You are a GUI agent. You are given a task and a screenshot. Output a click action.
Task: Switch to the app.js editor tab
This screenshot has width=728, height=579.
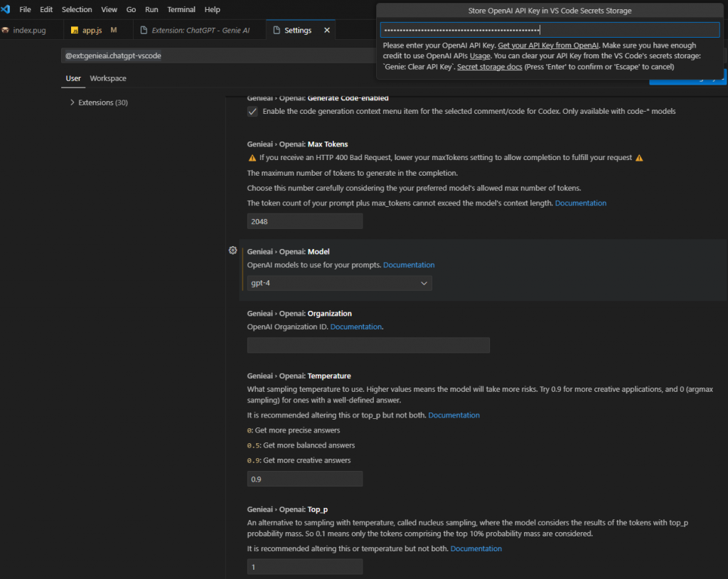point(98,30)
